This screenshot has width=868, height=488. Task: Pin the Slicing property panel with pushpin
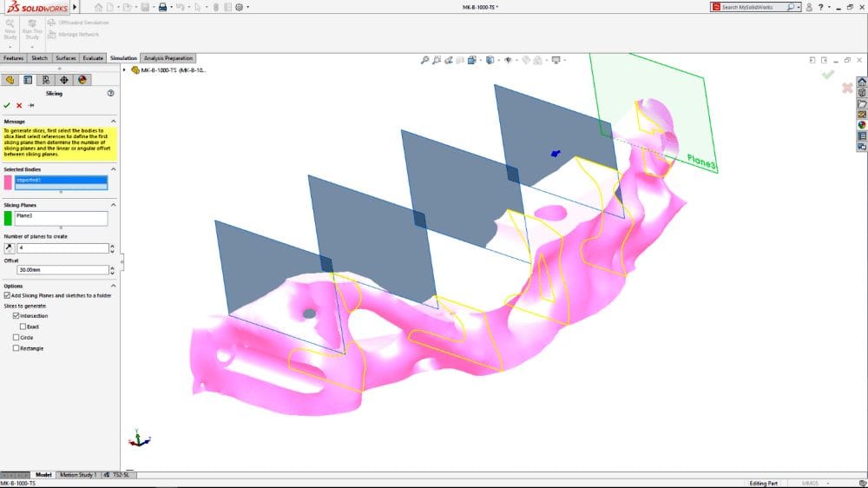pyautogui.click(x=31, y=105)
